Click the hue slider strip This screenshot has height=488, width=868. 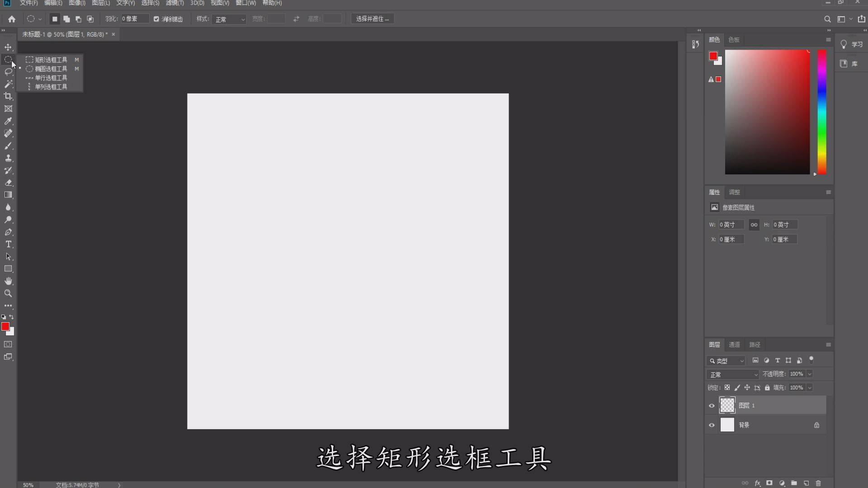pos(822,112)
